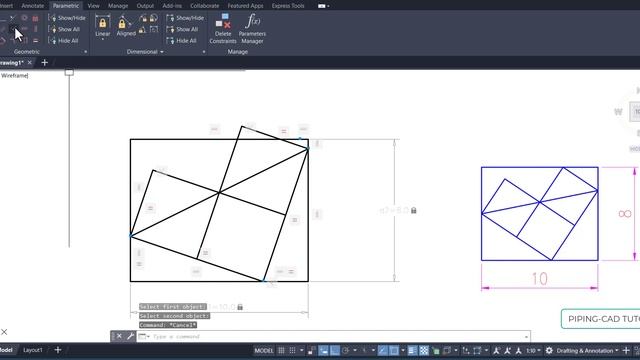The height and width of the screenshot is (360, 640).
Task: Close the Drawing1 file tab
Action: [30, 62]
